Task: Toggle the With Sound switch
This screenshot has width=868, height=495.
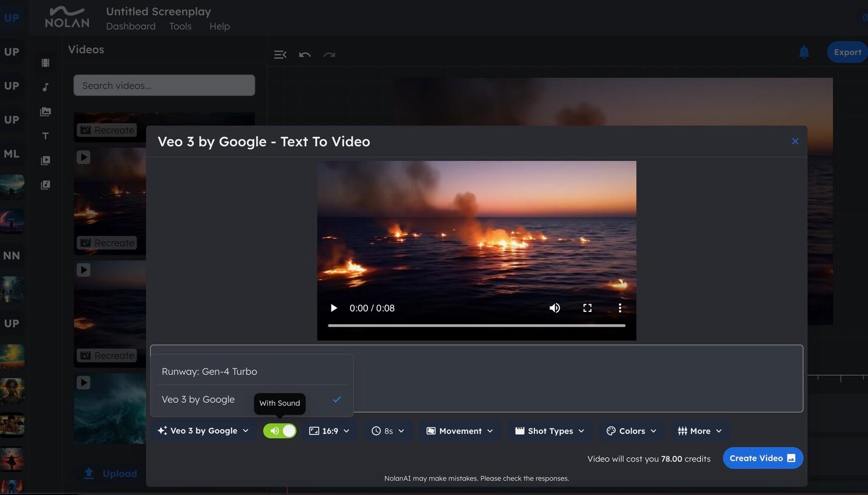Action: point(280,431)
